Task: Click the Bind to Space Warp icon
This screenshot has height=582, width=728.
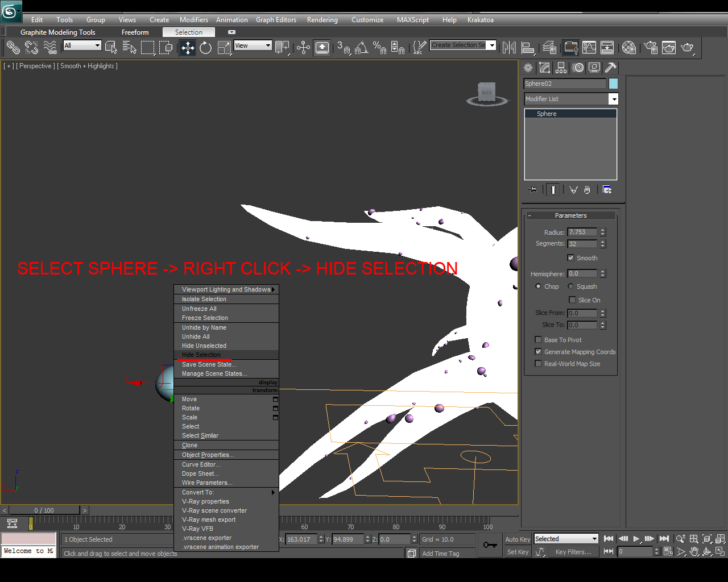Action: click(x=50, y=47)
